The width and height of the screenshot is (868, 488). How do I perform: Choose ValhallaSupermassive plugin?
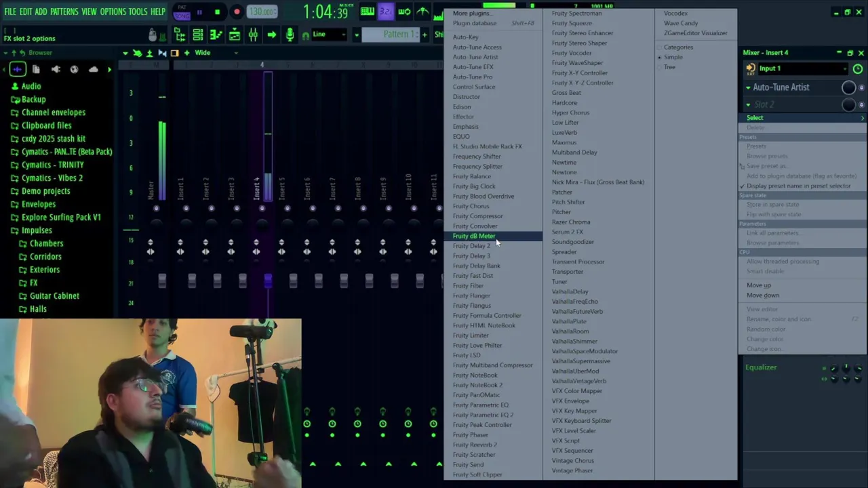point(580,361)
